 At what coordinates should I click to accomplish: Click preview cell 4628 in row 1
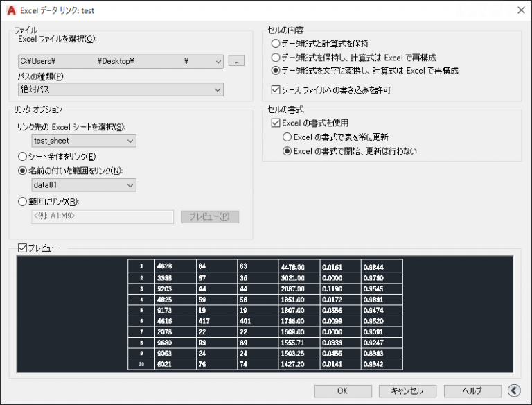175,266
